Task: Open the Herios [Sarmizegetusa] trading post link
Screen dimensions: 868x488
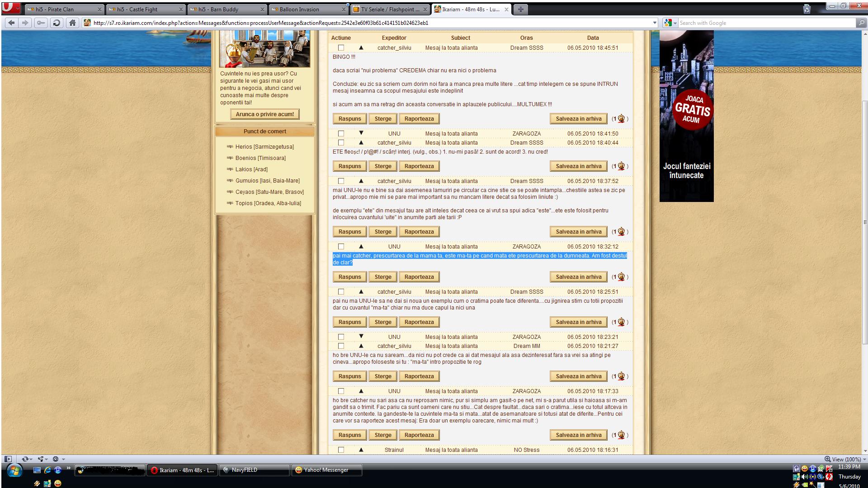Action: 264,147
